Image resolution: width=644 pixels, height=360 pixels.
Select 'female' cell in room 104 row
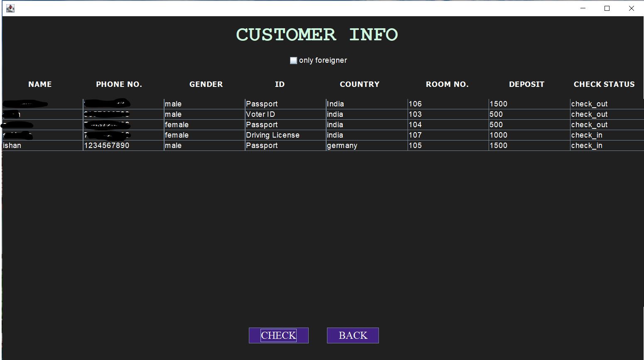pos(204,125)
